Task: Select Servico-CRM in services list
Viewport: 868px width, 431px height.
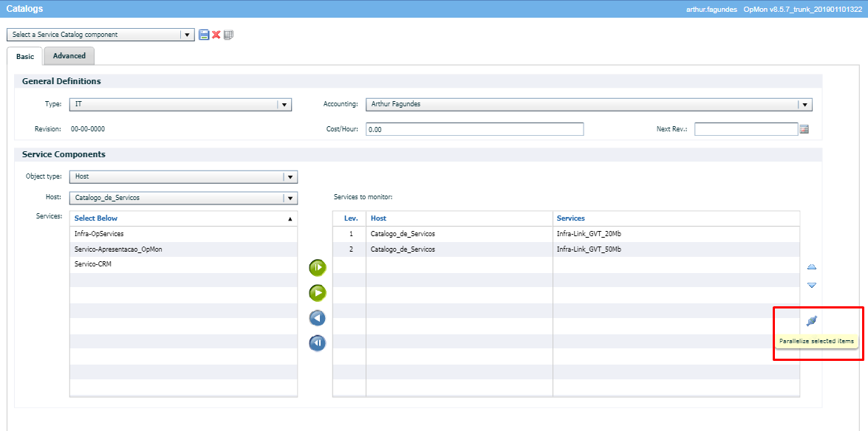Action: coord(183,264)
